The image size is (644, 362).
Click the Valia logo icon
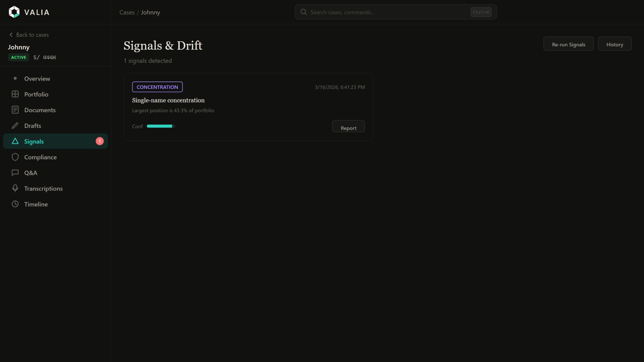14,12
